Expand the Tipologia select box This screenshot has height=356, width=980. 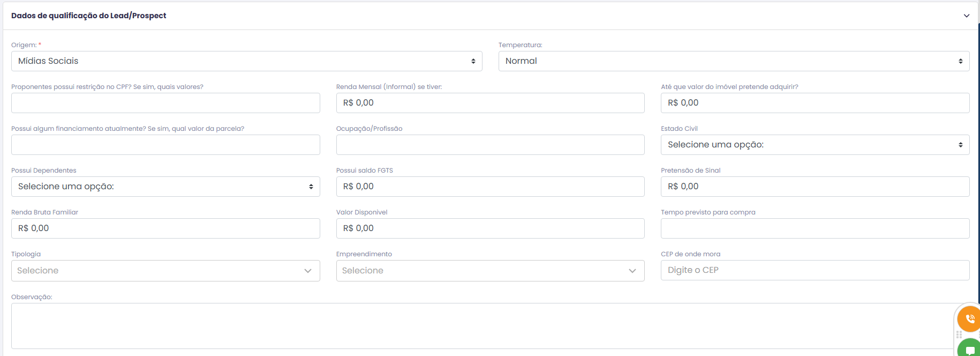coord(165,271)
